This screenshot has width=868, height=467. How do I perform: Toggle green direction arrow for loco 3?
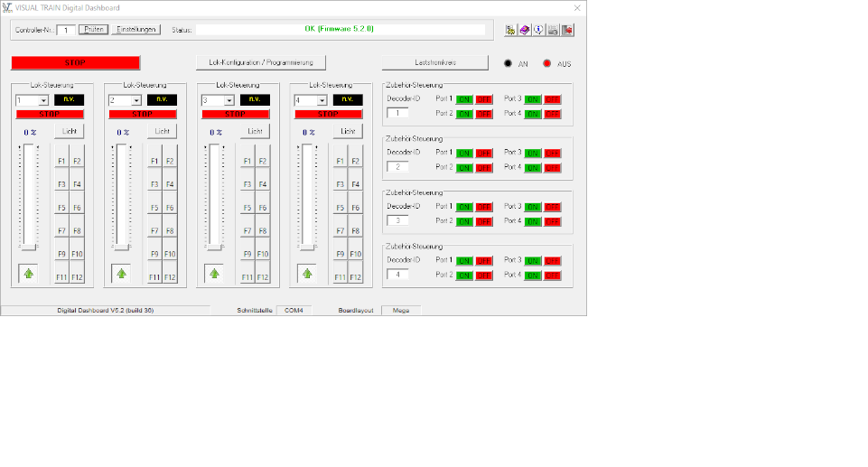click(x=214, y=273)
